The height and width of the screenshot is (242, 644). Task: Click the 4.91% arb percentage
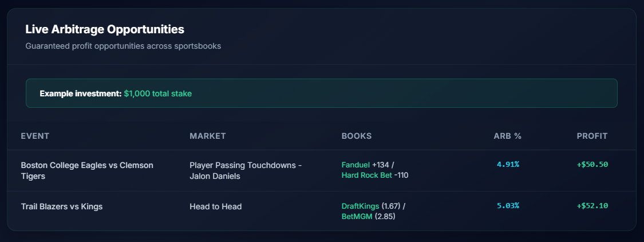coord(508,165)
